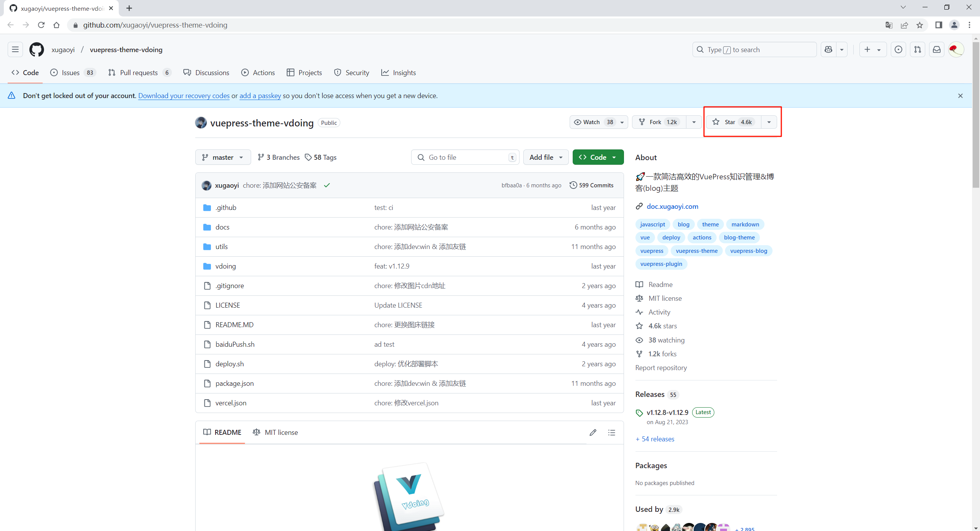Image resolution: width=980 pixels, height=531 pixels.
Task: Open the Security tab
Action: pyautogui.click(x=351, y=72)
